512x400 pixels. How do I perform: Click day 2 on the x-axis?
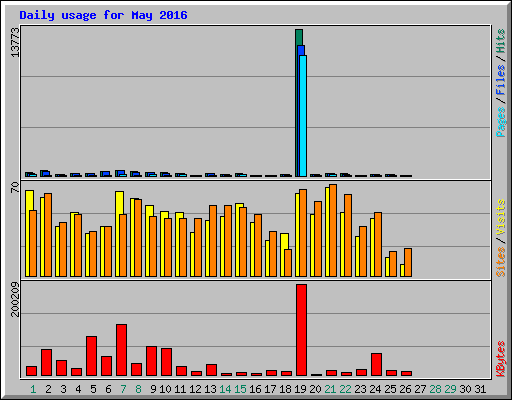[48, 389]
